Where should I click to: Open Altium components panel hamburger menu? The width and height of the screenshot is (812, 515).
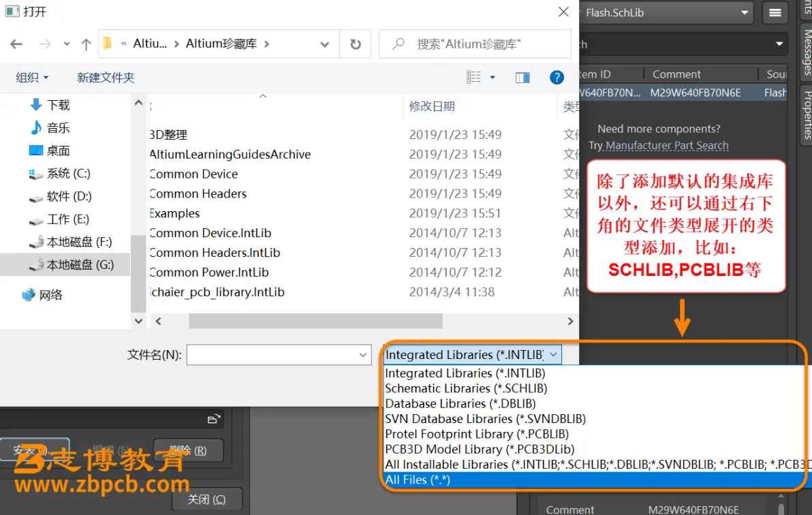[775, 13]
